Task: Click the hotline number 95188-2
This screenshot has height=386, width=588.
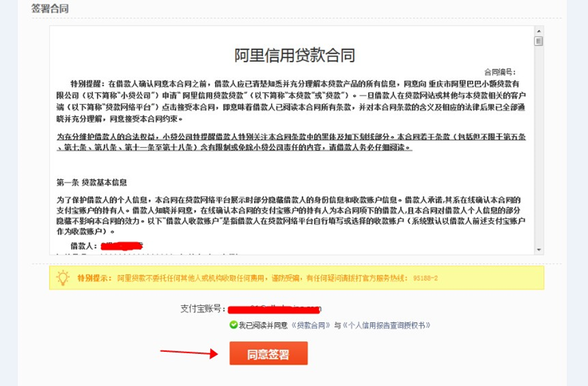Action: 426,278
